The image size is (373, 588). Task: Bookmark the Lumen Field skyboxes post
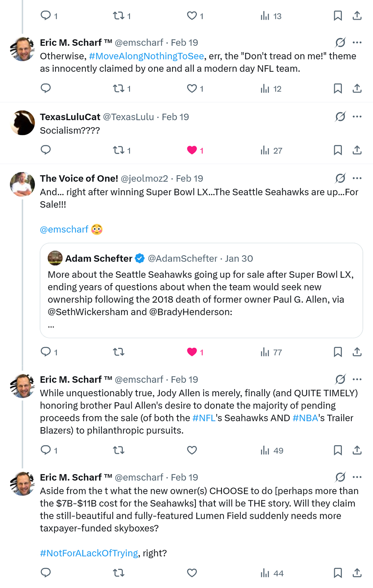[x=338, y=573]
